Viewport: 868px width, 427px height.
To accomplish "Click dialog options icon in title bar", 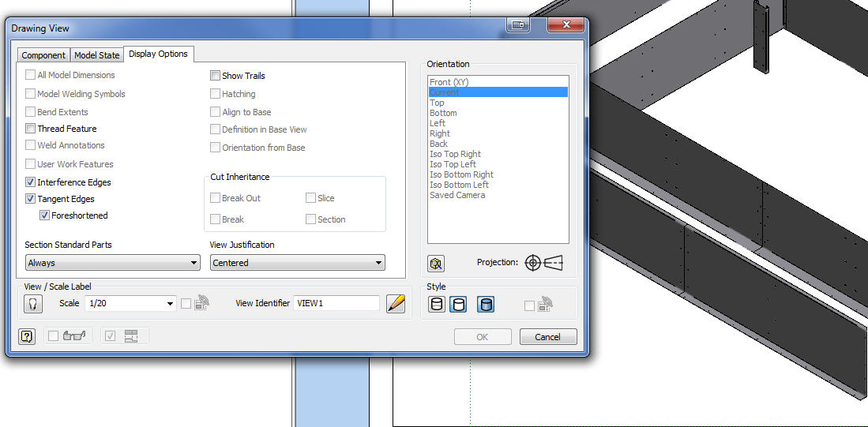I will point(517,25).
